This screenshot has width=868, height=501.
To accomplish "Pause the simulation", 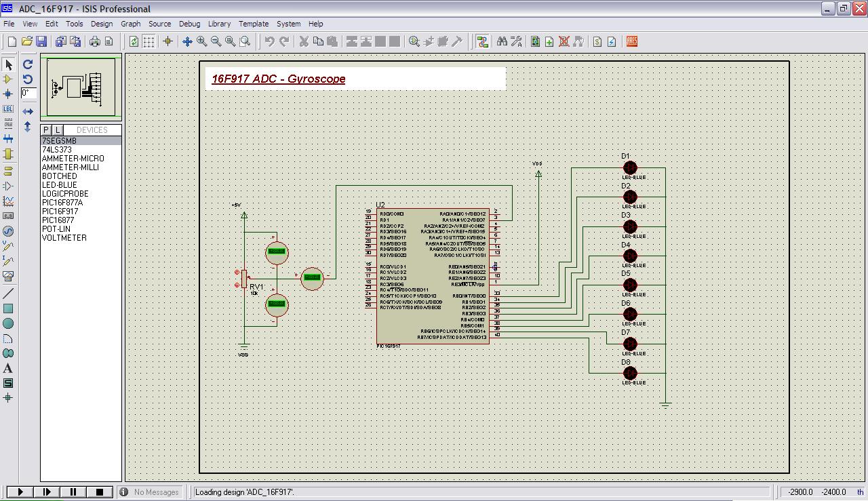I will tap(73, 492).
